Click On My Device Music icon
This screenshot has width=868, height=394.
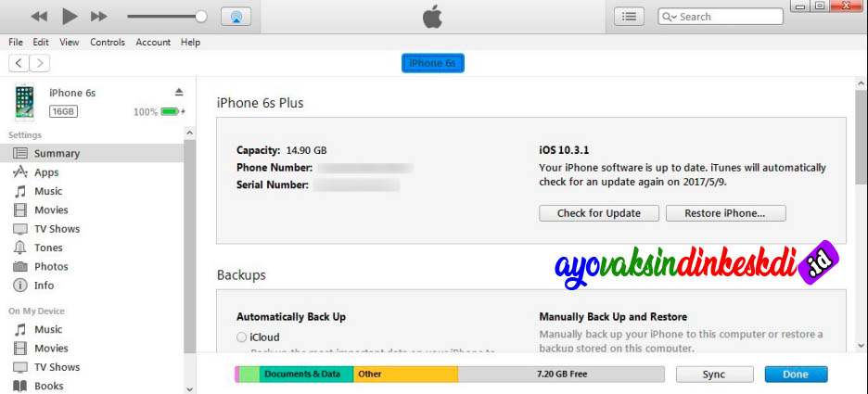pos(19,329)
